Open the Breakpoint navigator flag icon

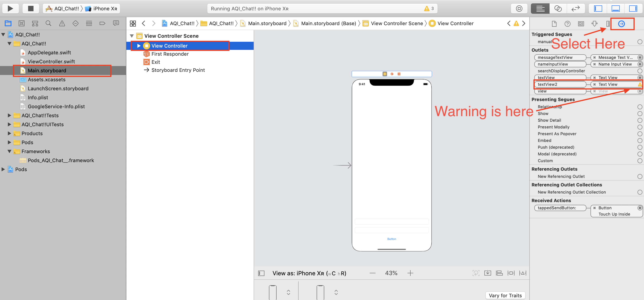click(x=103, y=23)
